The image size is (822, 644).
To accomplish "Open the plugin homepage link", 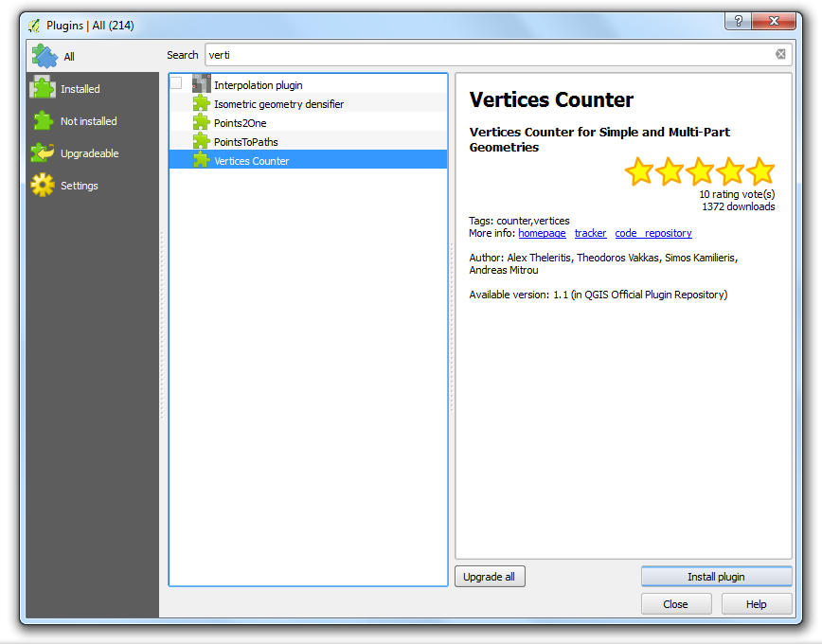I will [542, 233].
